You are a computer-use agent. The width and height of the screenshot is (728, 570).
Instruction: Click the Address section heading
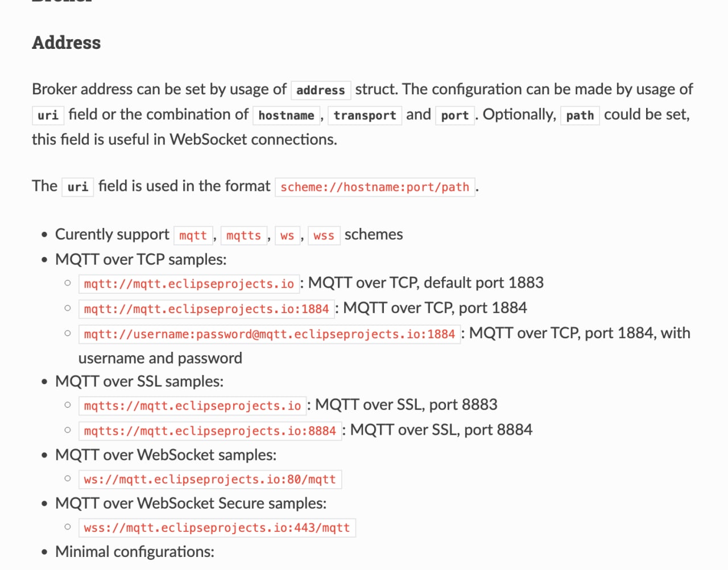(66, 43)
